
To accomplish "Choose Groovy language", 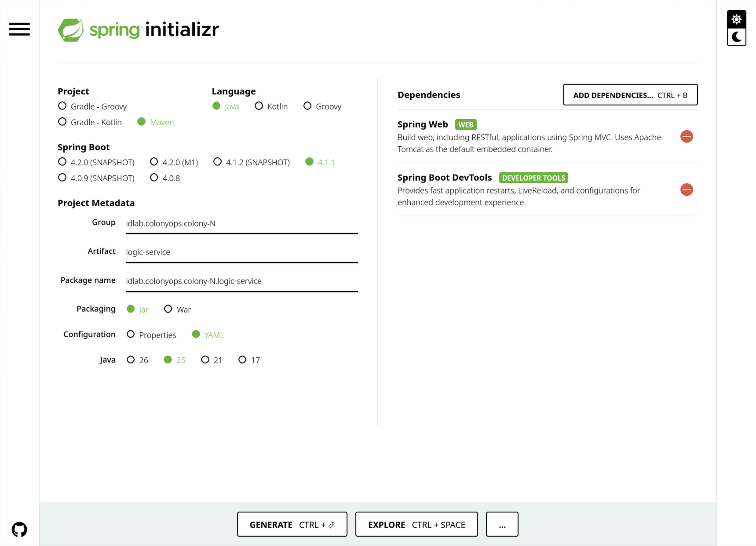I will click(x=322, y=106).
